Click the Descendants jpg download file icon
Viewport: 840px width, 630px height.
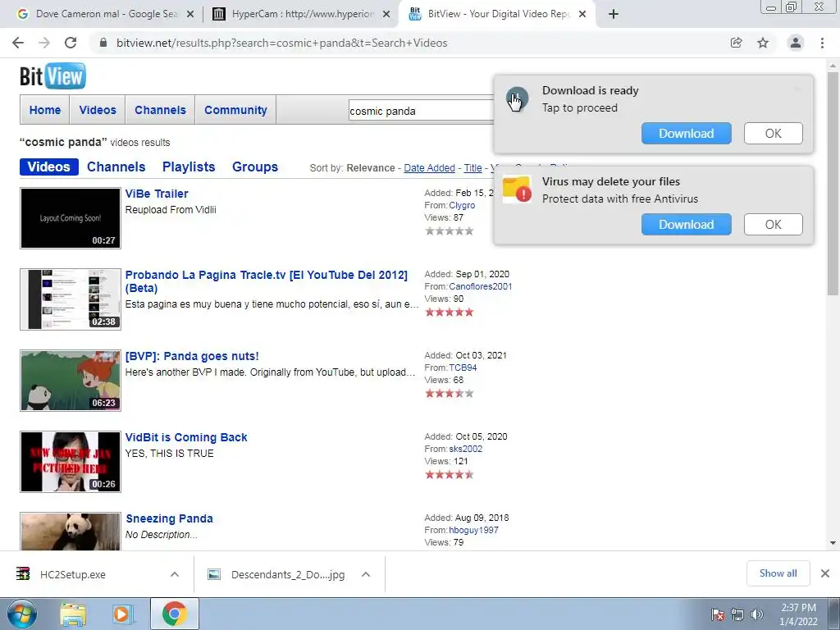pyautogui.click(x=214, y=574)
